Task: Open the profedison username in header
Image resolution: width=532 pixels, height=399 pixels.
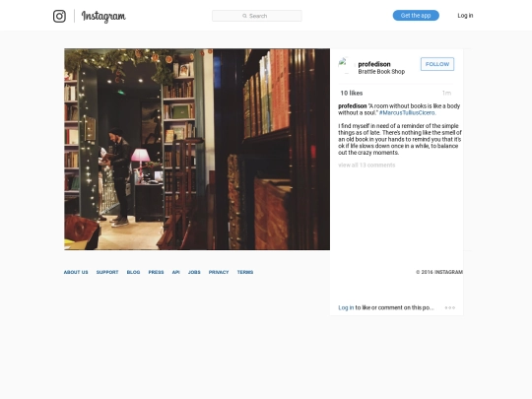Action: 374,64
